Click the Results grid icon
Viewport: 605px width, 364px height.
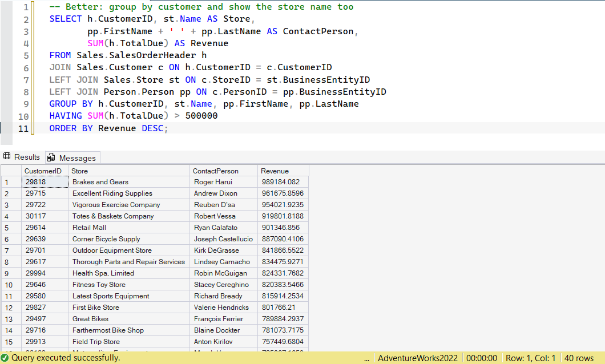point(7,156)
